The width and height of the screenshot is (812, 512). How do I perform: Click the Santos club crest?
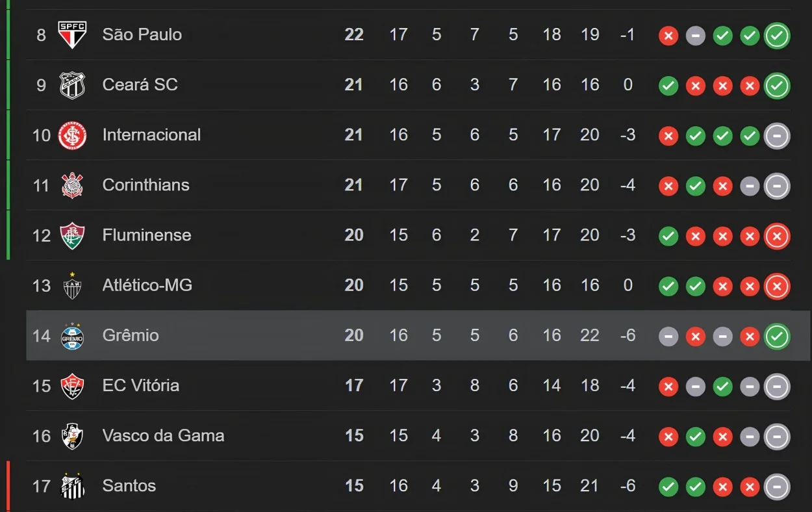72,486
